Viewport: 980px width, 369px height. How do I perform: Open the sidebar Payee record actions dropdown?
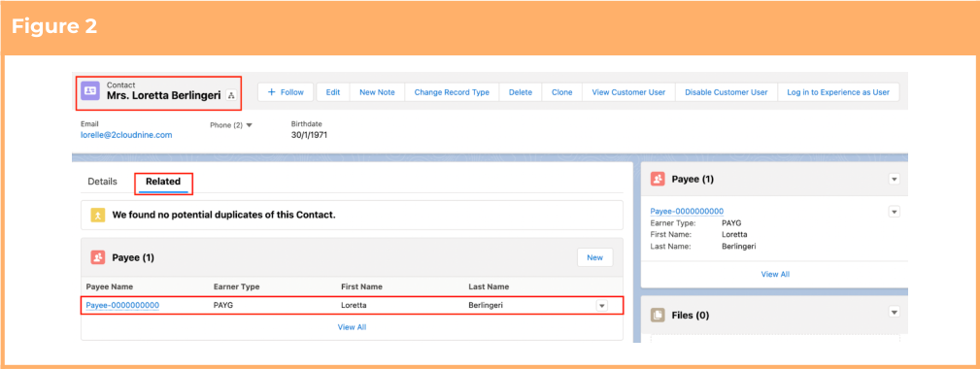(x=895, y=212)
